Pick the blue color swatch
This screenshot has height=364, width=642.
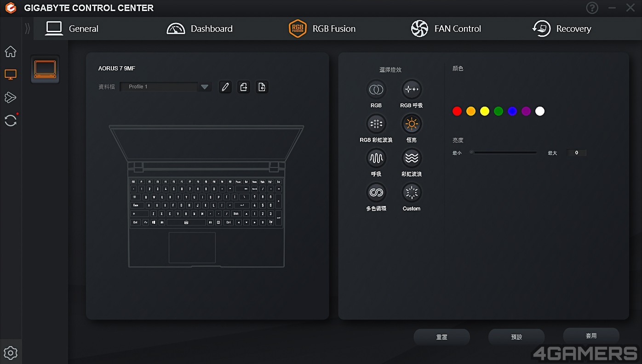pyautogui.click(x=512, y=111)
